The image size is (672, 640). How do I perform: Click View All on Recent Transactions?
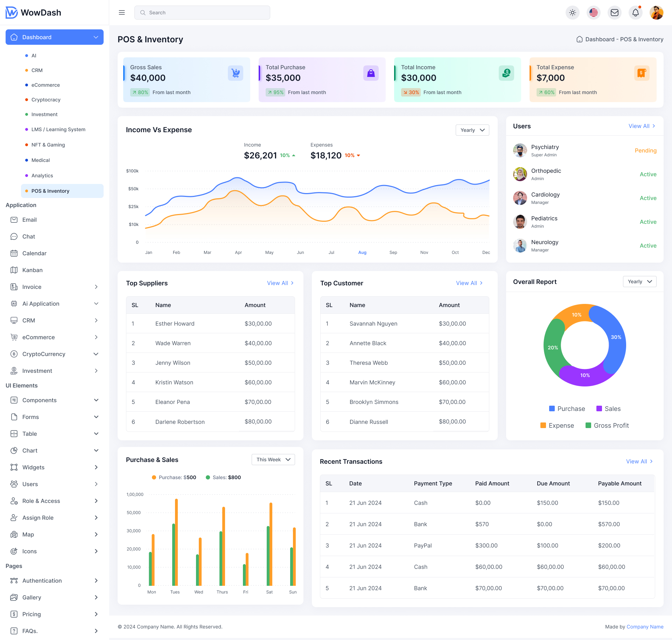pyautogui.click(x=639, y=461)
